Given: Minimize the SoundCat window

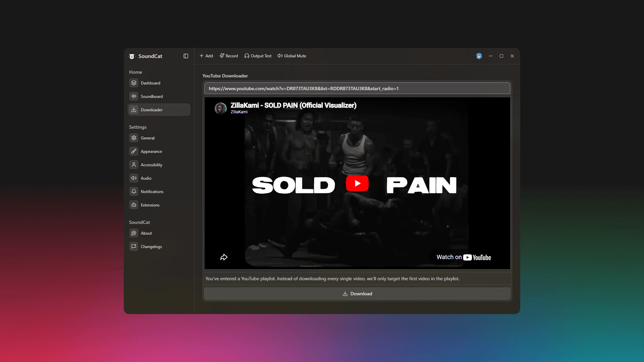Looking at the screenshot, I should tap(491, 56).
